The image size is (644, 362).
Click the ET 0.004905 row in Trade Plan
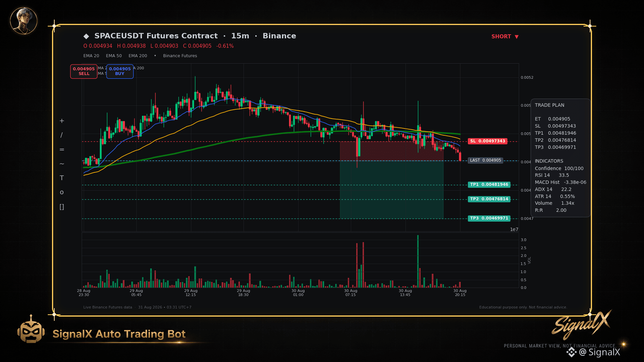[x=553, y=119]
